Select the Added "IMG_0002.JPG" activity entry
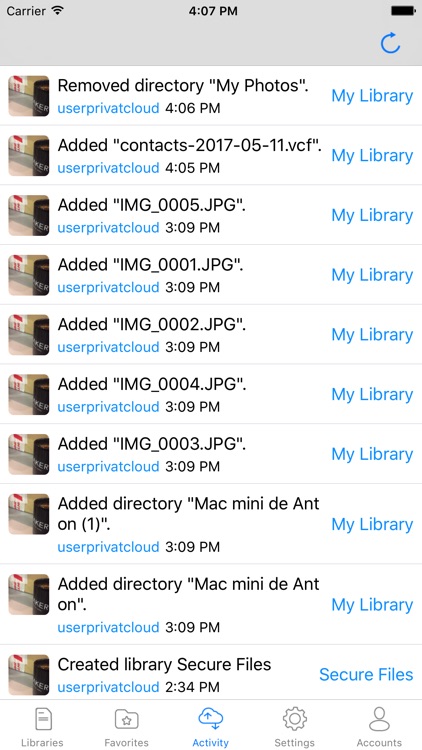Viewport: 422px width, 750px height. pyautogui.click(x=211, y=334)
